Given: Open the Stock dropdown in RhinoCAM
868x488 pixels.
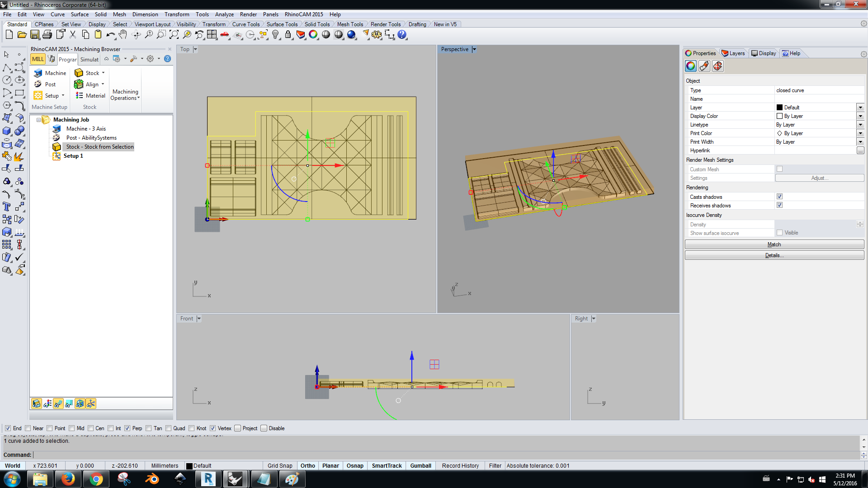Looking at the screenshot, I should [x=103, y=73].
